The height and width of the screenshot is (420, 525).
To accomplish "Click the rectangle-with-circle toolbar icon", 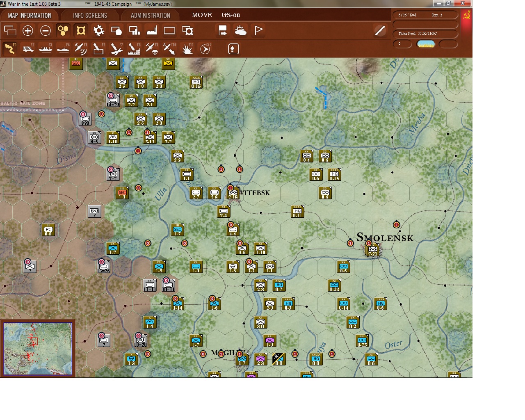I will (116, 30).
